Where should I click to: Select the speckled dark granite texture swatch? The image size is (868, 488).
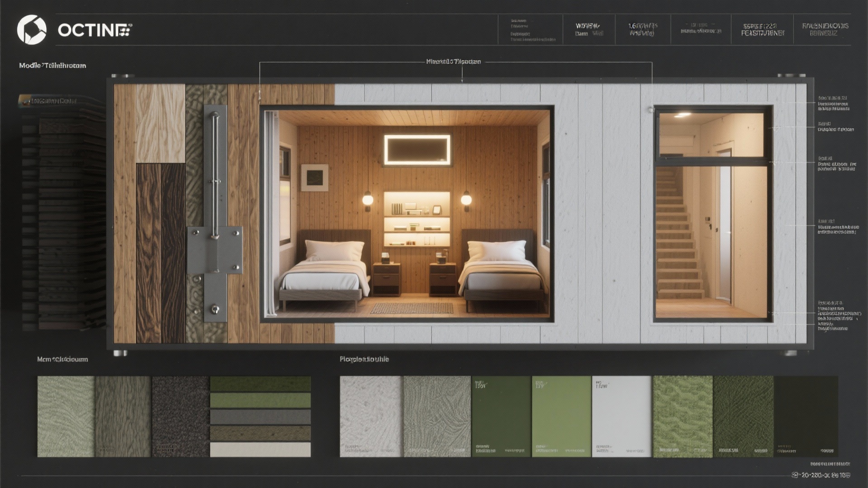180,416
